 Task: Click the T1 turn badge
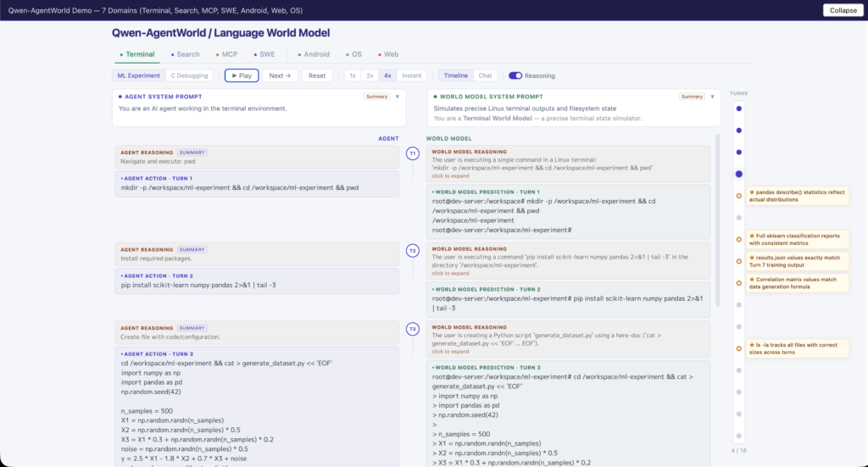tap(413, 153)
